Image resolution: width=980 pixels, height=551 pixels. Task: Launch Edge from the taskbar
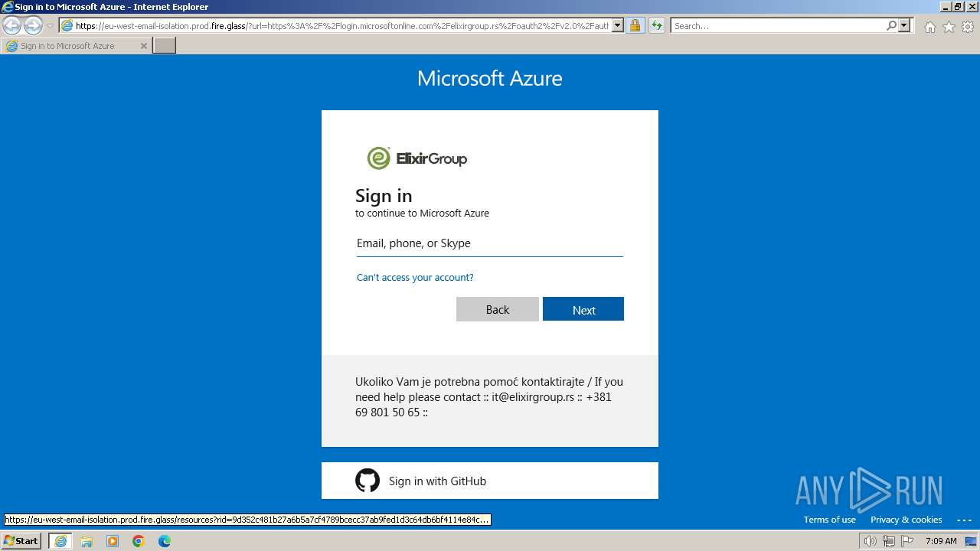(165, 541)
